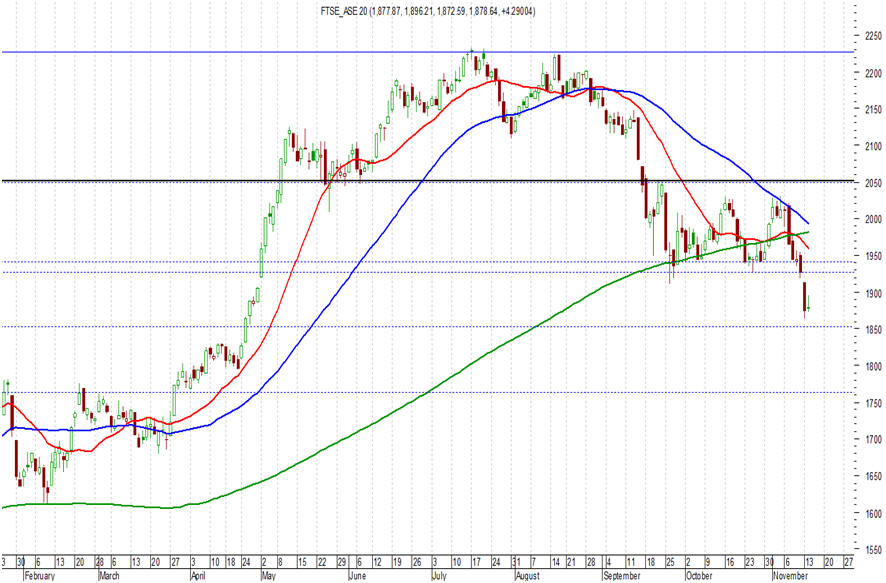Click the date tick label 12

377,563
